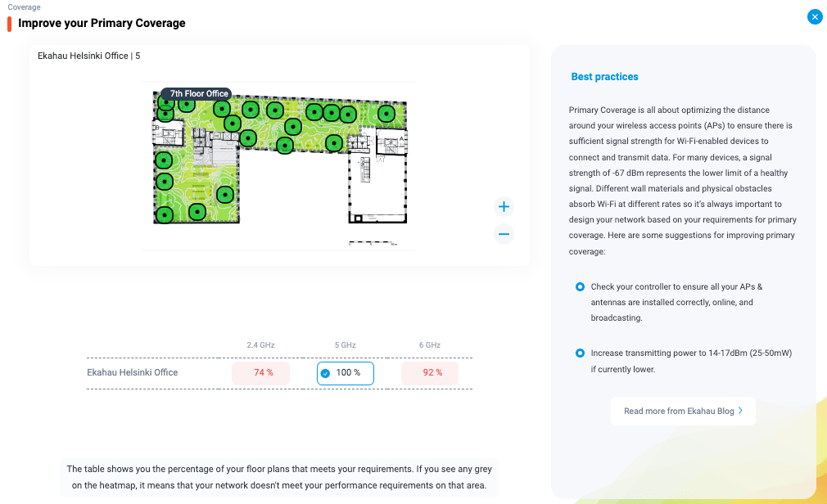Select the access point in the bottom-left corner

pyautogui.click(x=165, y=215)
